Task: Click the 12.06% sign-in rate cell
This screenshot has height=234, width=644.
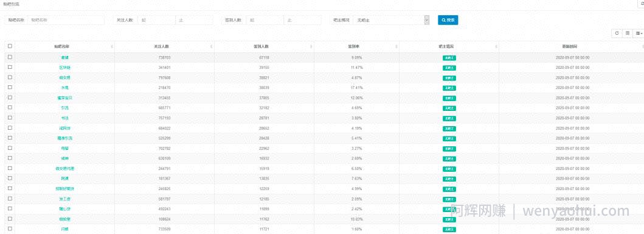Action: pyautogui.click(x=356, y=98)
